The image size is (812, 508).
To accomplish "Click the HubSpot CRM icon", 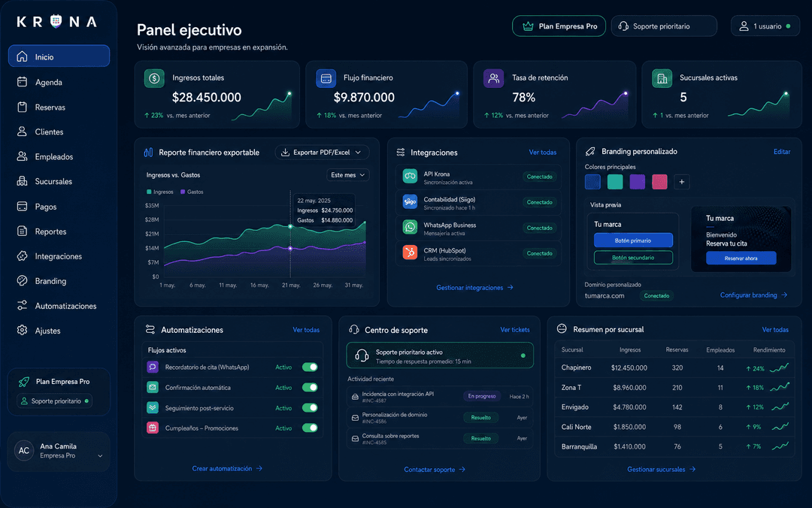I will pyautogui.click(x=411, y=252).
